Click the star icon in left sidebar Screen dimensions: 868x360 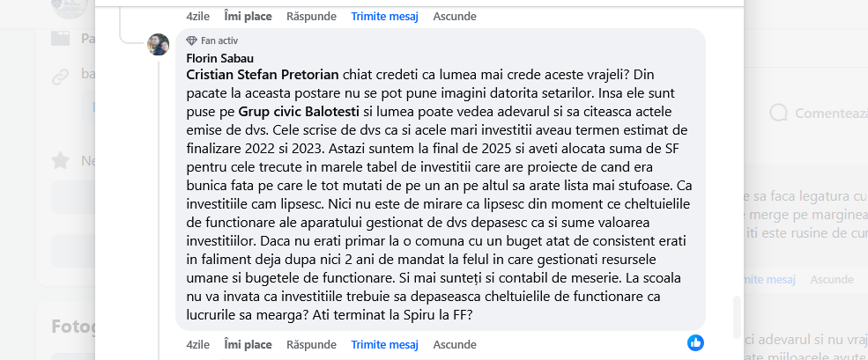tap(60, 160)
